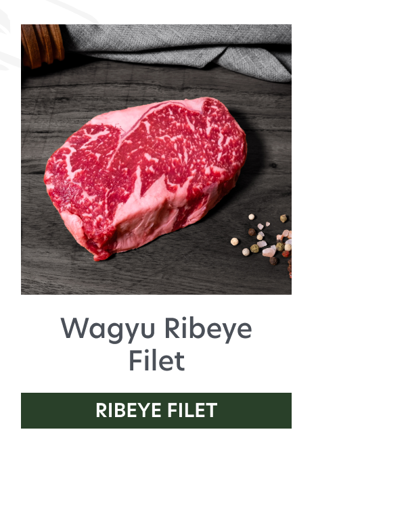Viewport: 406px width, 532px height.
Task: Select the Wagyu ribeye product photo
Action: (156, 159)
